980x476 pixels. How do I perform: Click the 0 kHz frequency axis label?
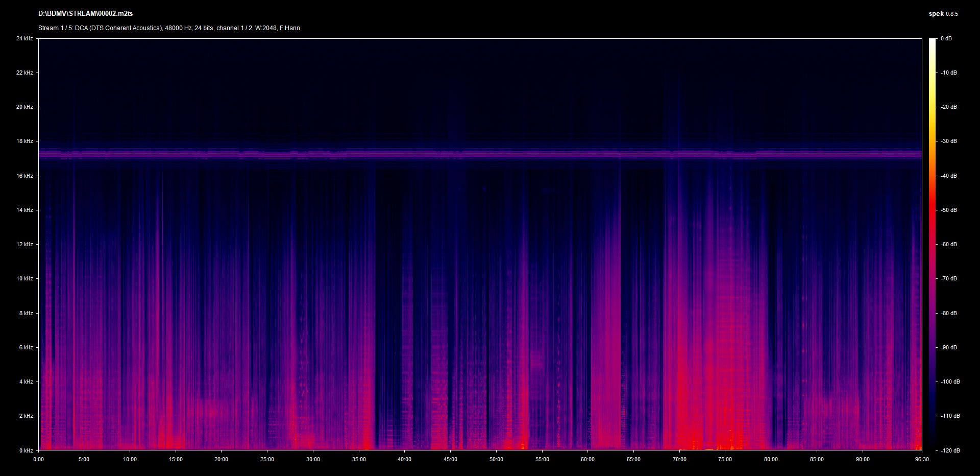(26, 450)
